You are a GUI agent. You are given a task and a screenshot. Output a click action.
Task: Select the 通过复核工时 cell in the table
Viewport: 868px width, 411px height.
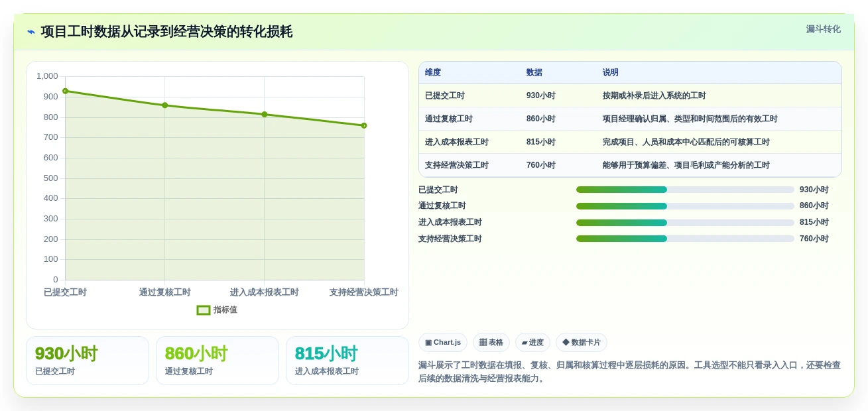point(449,119)
